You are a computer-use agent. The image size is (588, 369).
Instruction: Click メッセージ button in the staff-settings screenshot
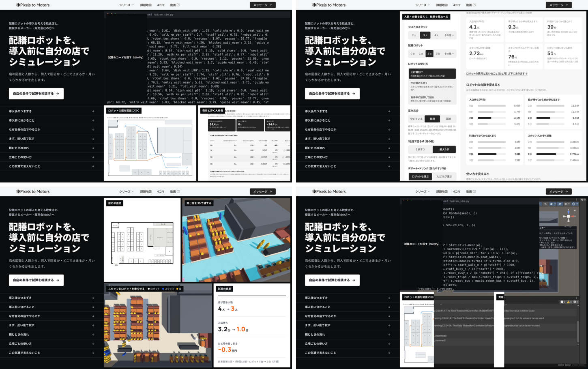(558, 5)
